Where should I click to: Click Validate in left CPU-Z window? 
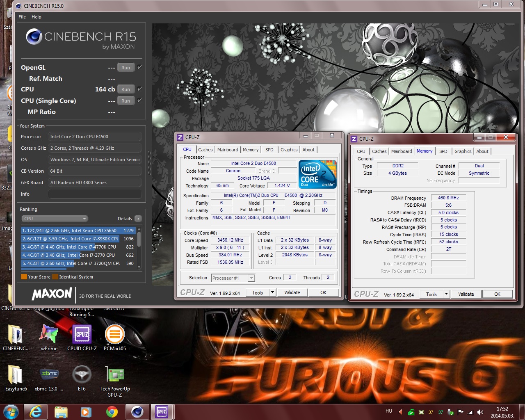(x=292, y=293)
